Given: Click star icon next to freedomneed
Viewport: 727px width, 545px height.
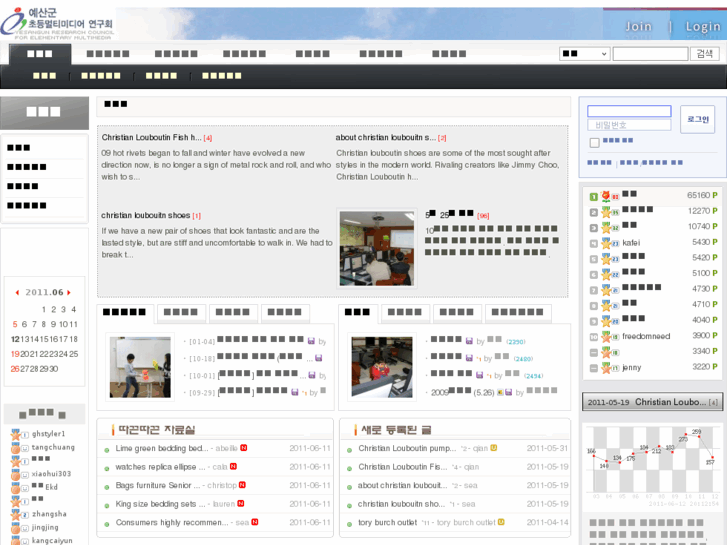Looking at the screenshot, I should pyautogui.click(x=606, y=336).
